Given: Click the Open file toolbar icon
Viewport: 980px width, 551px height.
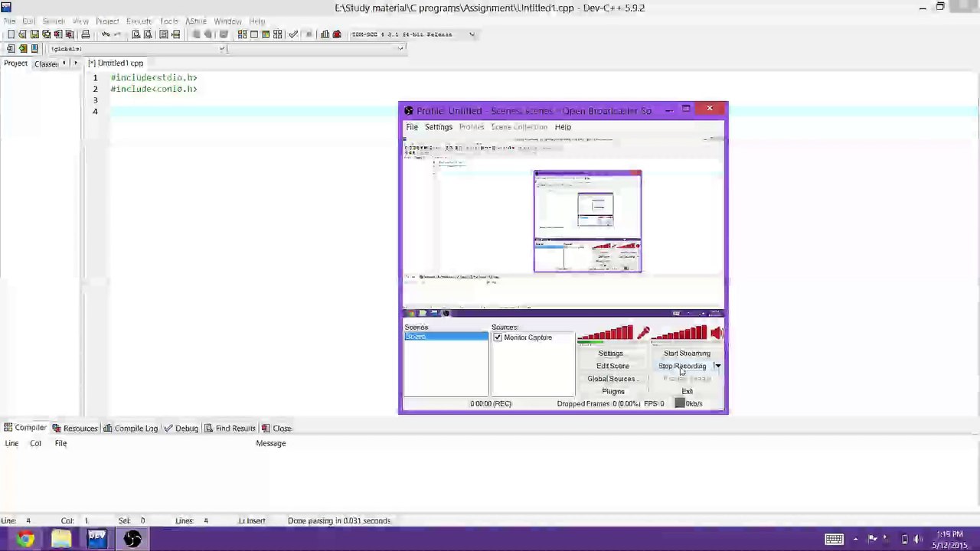Looking at the screenshot, I should tap(22, 34).
